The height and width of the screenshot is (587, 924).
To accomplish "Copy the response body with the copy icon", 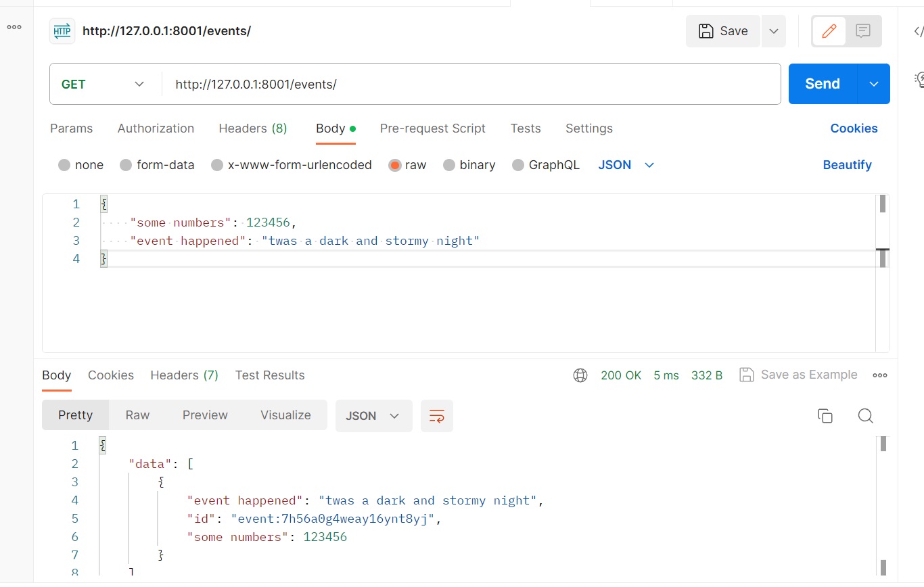I will coord(825,416).
